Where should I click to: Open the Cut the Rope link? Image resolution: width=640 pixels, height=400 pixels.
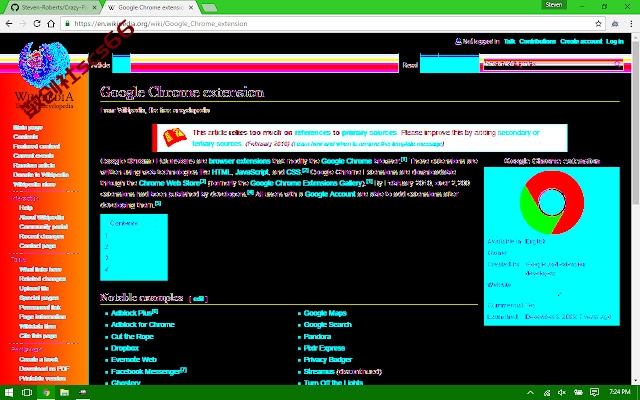(x=132, y=336)
